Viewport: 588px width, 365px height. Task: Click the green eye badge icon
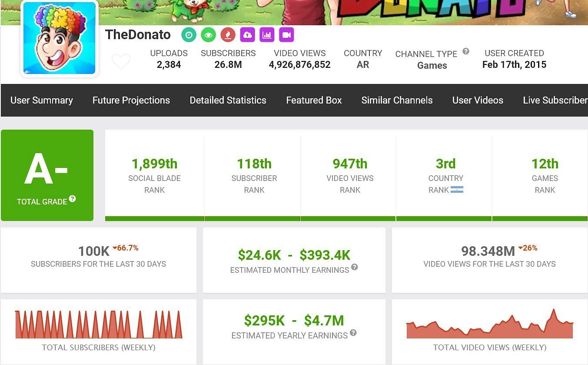208,35
